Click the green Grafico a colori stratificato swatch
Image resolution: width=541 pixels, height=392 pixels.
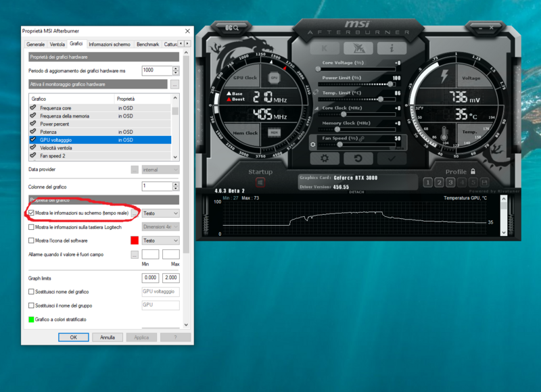[31, 319]
